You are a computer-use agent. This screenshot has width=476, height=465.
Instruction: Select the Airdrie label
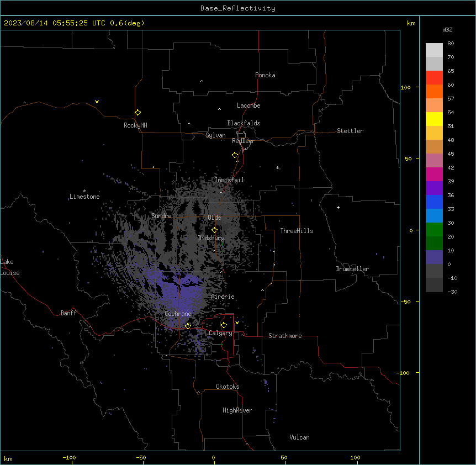point(223,297)
